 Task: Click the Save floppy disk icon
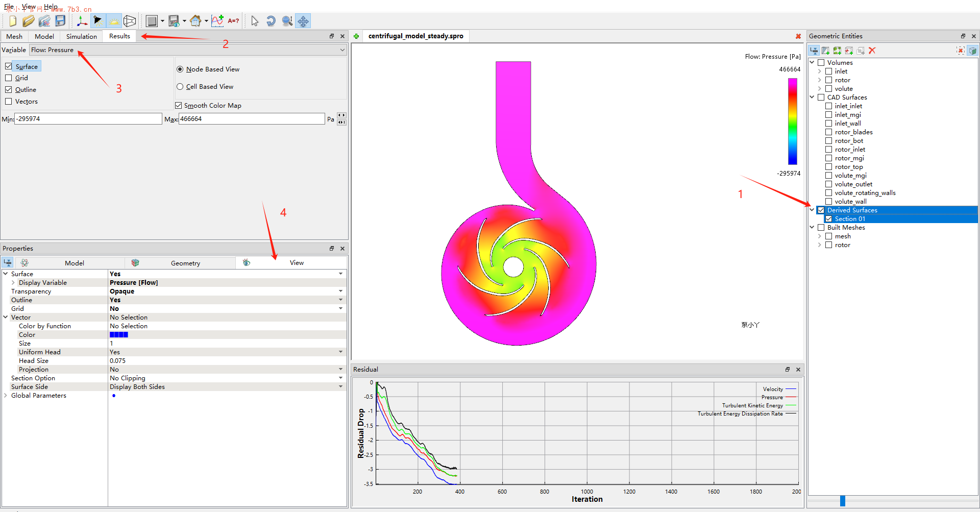click(60, 21)
